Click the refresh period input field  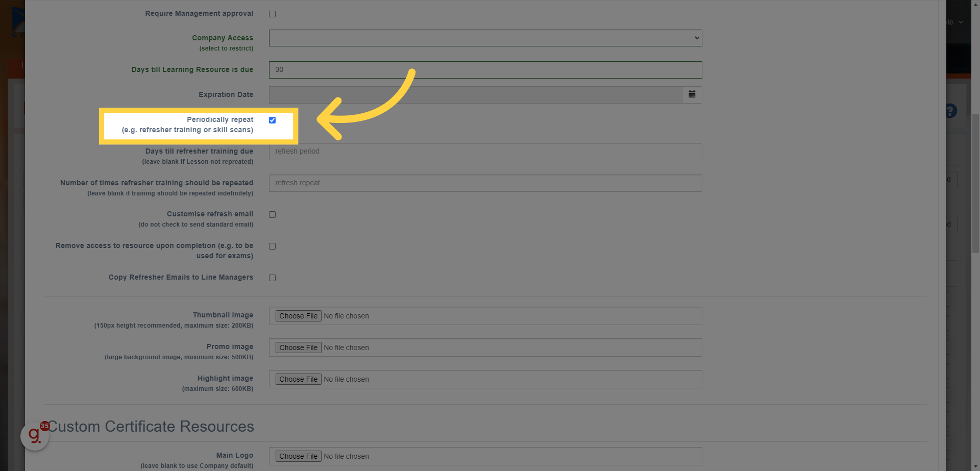point(485,151)
